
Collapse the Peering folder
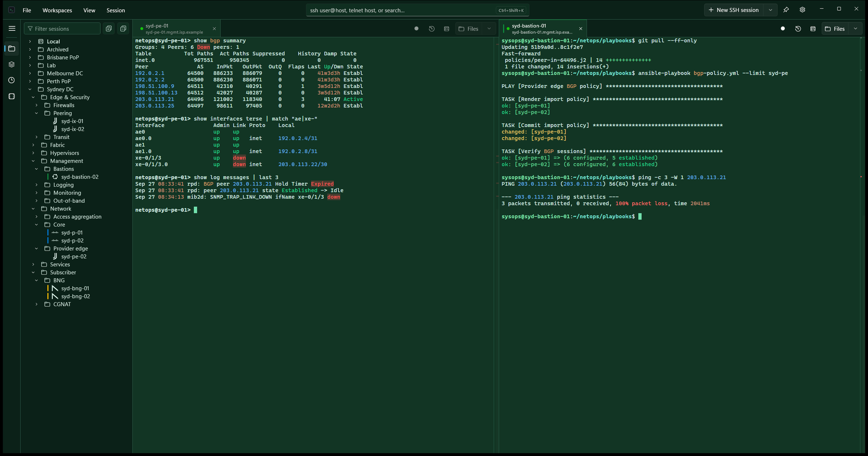[37, 113]
